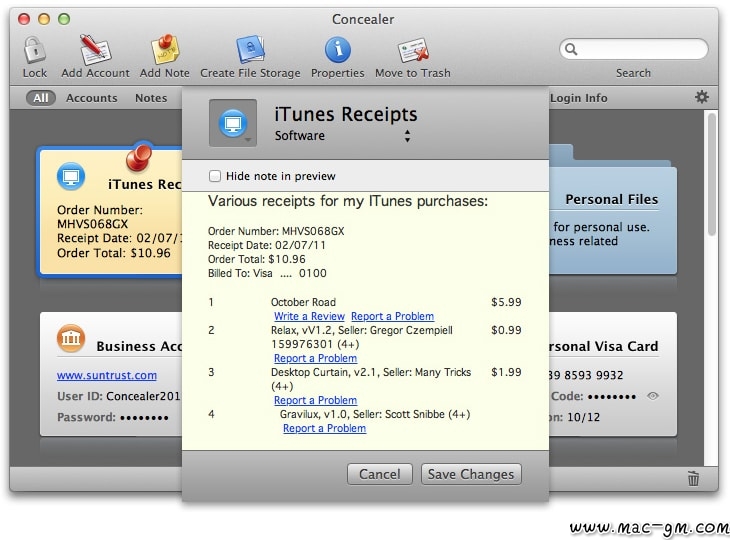The image size is (730, 540).
Task: Click the note heading Various receipts text
Action: point(348,201)
